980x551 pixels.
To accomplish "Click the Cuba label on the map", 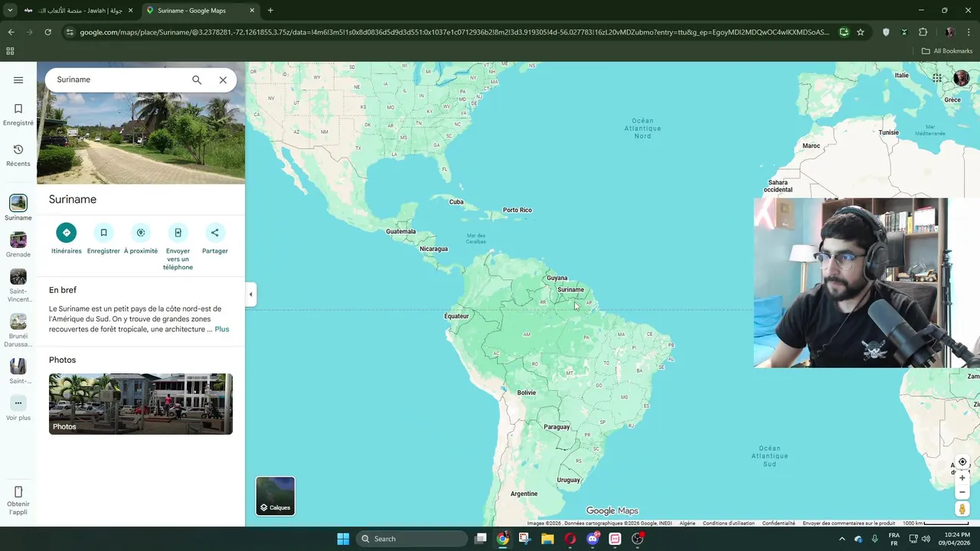I will (456, 202).
